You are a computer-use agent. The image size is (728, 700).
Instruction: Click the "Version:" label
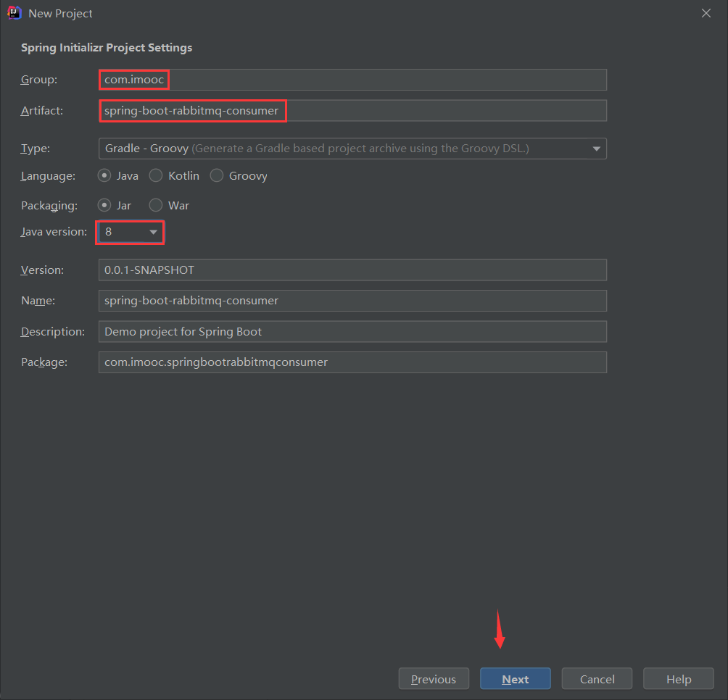(x=42, y=270)
